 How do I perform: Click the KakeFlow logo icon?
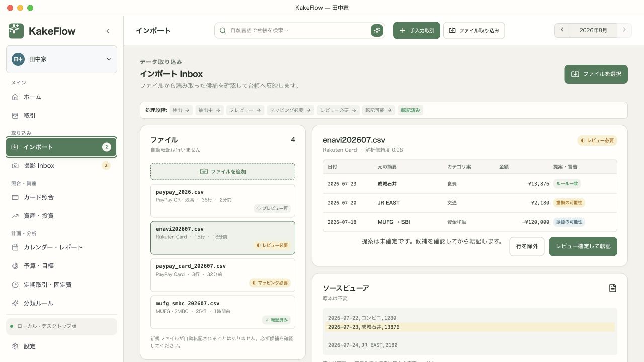16,31
